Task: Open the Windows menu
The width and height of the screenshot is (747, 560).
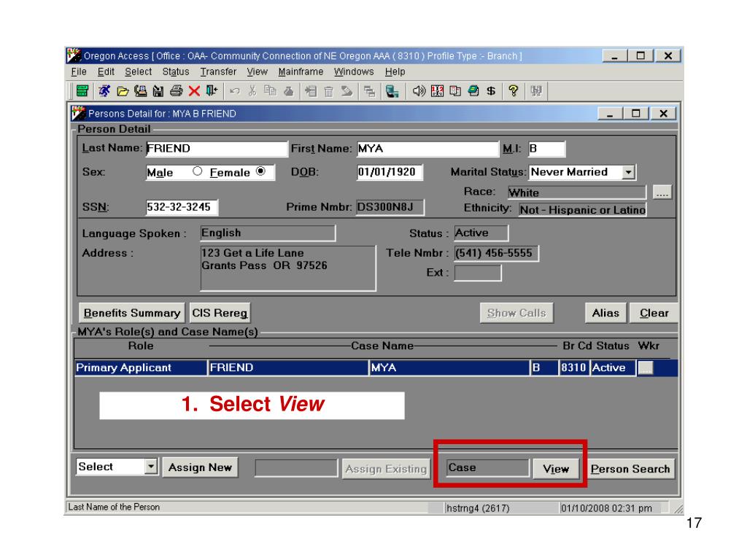Action: click(x=354, y=71)
